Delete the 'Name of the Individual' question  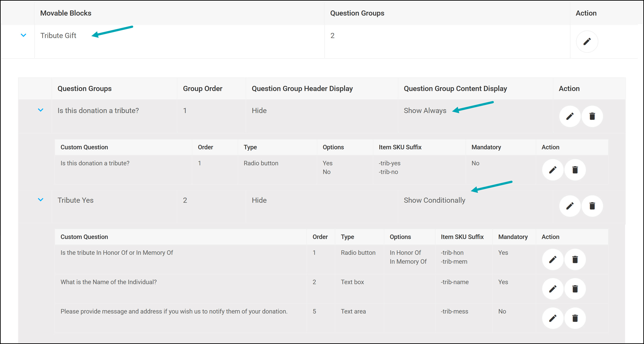point(575,289)
